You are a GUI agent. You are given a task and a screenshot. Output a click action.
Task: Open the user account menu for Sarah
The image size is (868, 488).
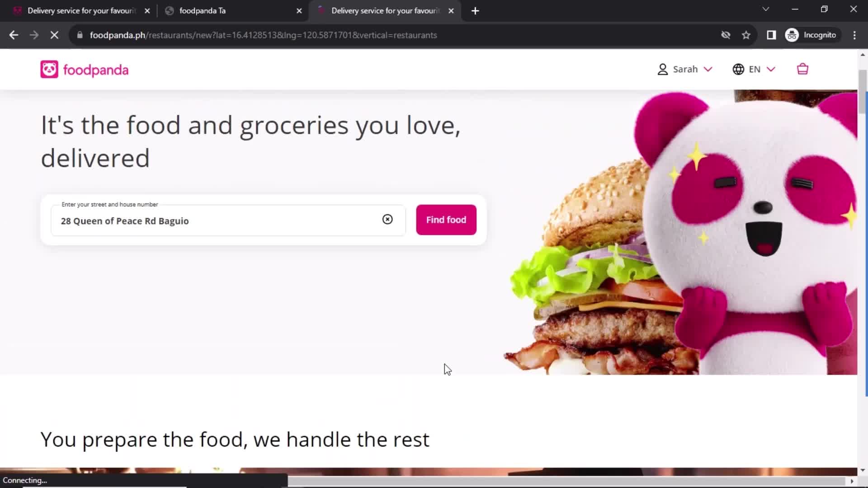685,69
